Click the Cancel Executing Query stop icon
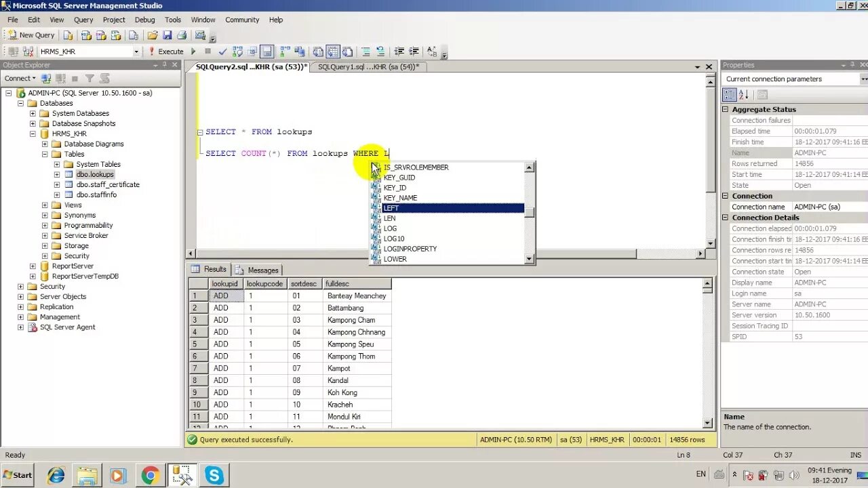 coord(208,52)
